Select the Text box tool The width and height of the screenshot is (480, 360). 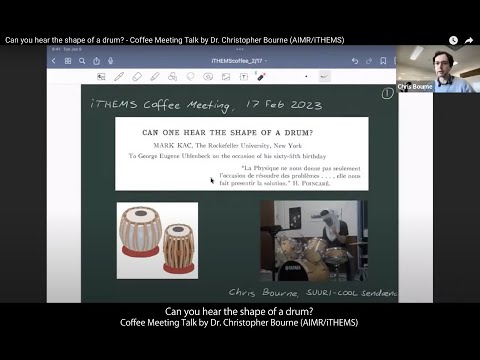coord(244,77)
